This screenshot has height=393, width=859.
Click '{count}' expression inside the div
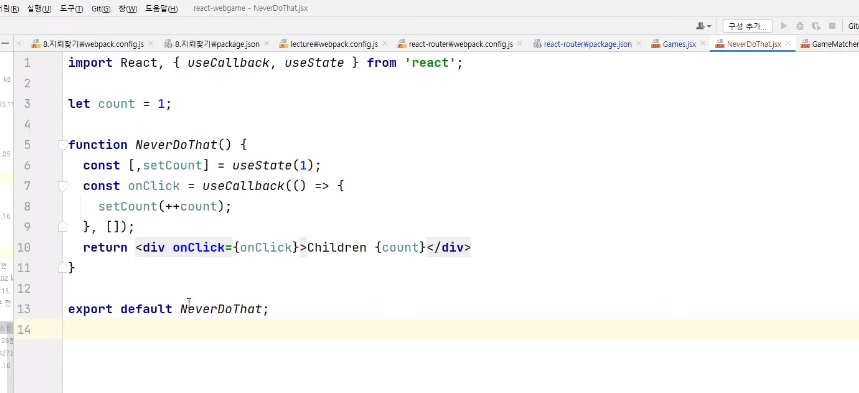[x=400, y=248]
